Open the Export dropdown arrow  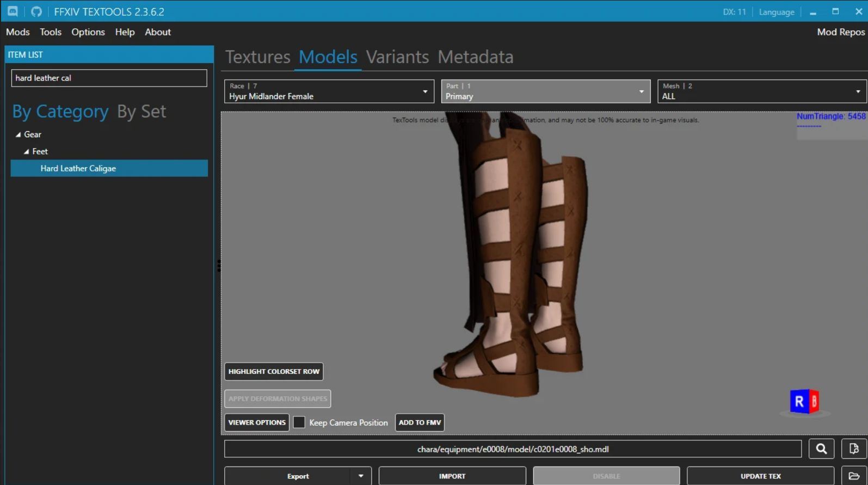pyautogui.click(x=361, y=476)
